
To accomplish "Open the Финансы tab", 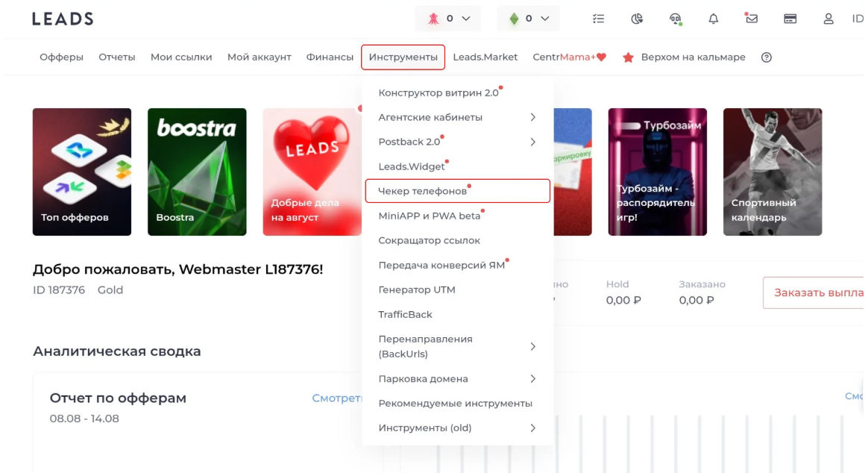I will [x=330, y=57].
